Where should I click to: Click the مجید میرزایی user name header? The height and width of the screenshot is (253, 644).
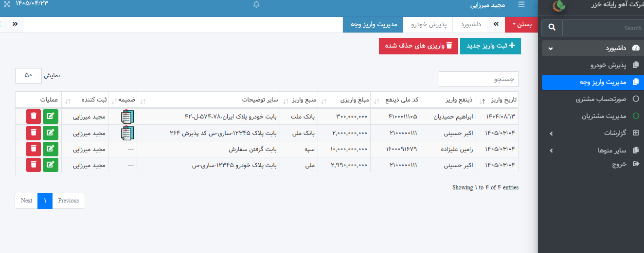[x=487, y=5]
